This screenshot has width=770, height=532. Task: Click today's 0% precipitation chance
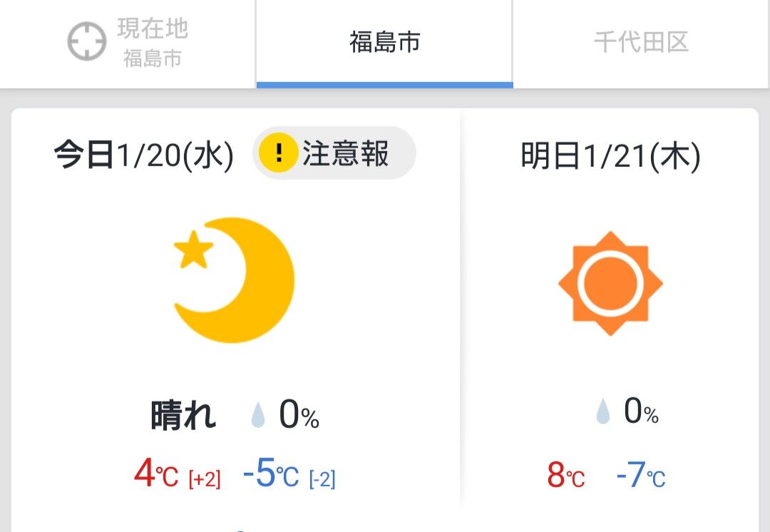(299, 415)
